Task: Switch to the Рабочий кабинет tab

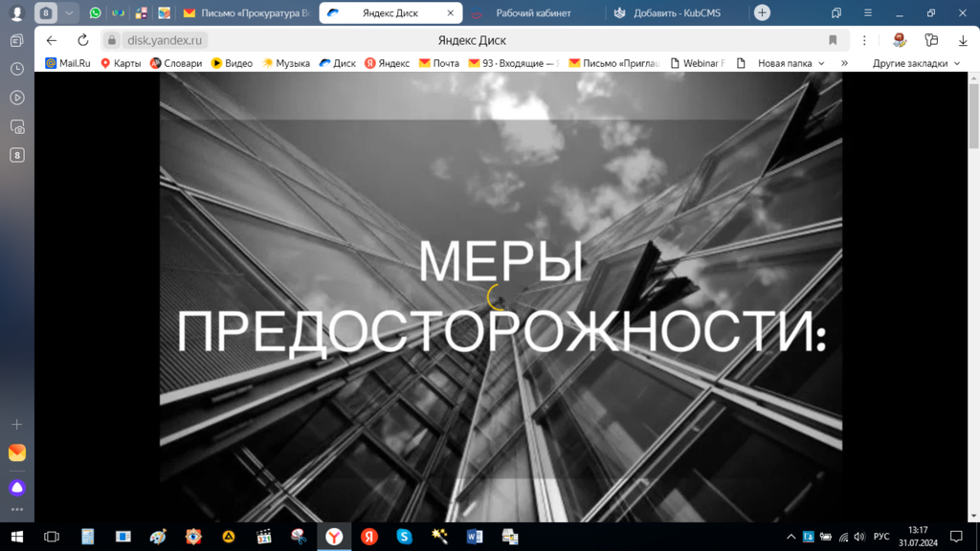Action: pos(532,13)
